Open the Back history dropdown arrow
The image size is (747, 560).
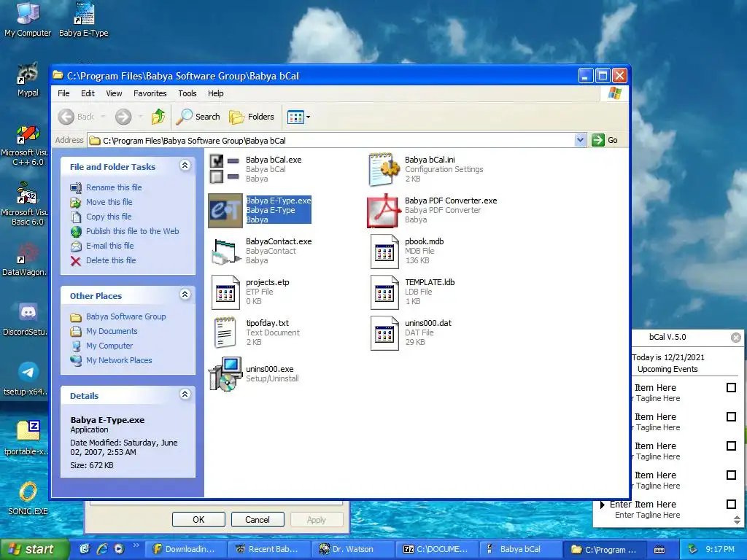pos(104,117)
